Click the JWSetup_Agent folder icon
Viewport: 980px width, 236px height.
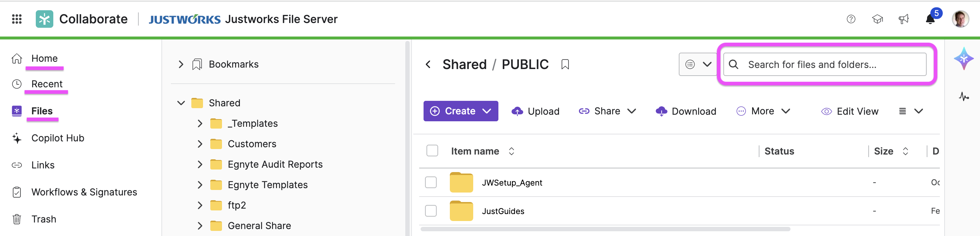(461, 183)
